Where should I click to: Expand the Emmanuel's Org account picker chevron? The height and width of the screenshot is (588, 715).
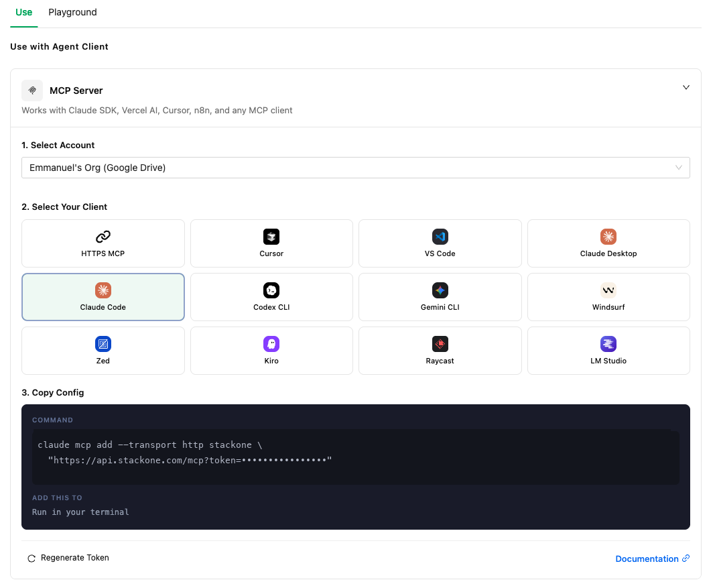tap(678, 168)
